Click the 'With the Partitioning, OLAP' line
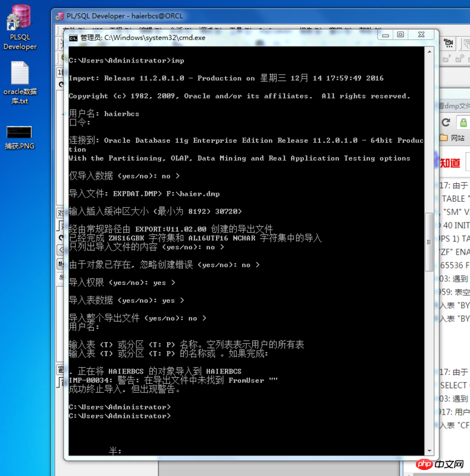Image resolution: width=470 pixels, height=476 pixels. point(239,158)
